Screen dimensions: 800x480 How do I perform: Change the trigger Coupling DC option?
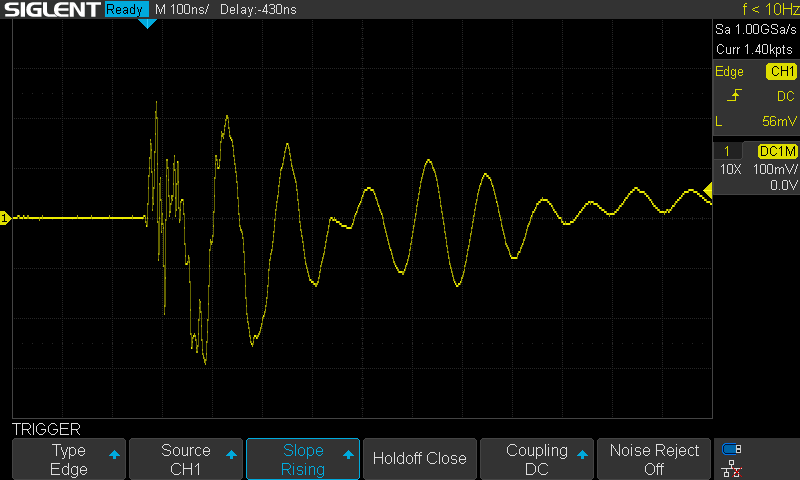pyautogui.click(x=537, y=459)
